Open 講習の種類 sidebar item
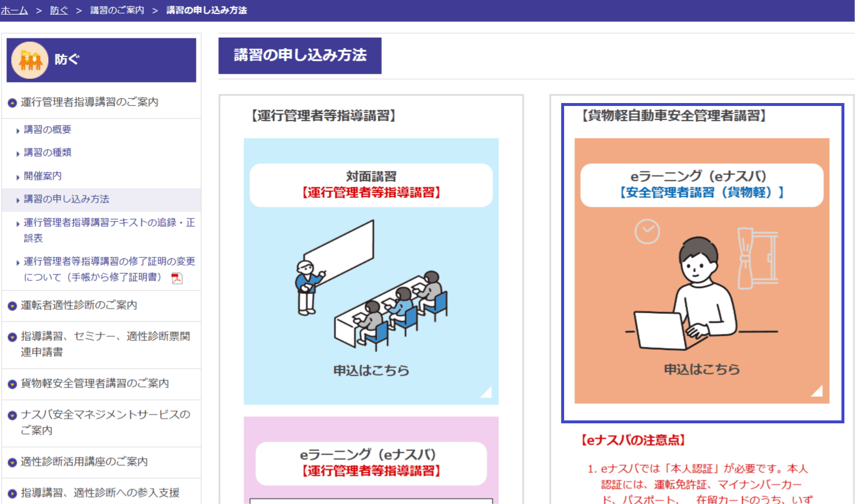The width and height of the screenshot is (855, 504). (x=47, y=152)
